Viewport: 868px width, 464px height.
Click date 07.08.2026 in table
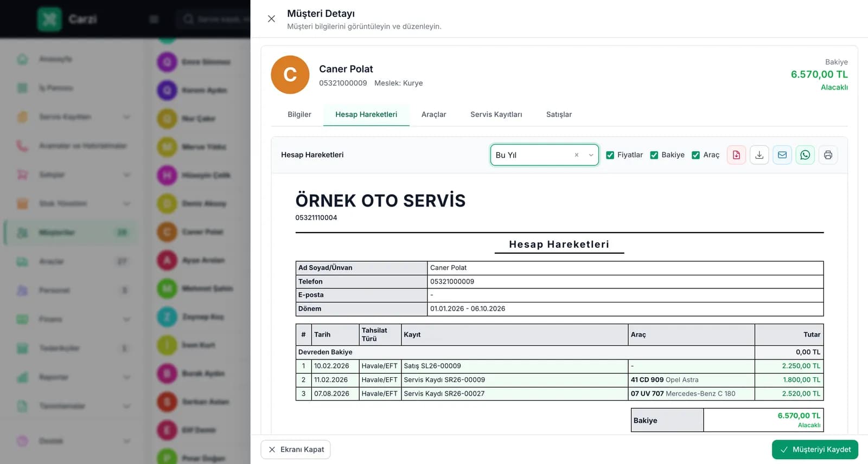point(331,394)
